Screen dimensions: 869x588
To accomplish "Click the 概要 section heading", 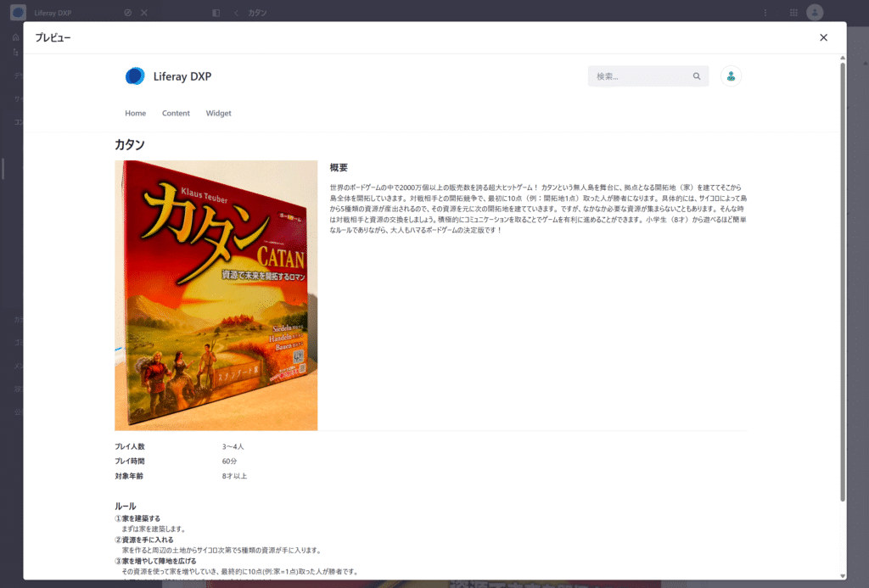I will [339, 167].
